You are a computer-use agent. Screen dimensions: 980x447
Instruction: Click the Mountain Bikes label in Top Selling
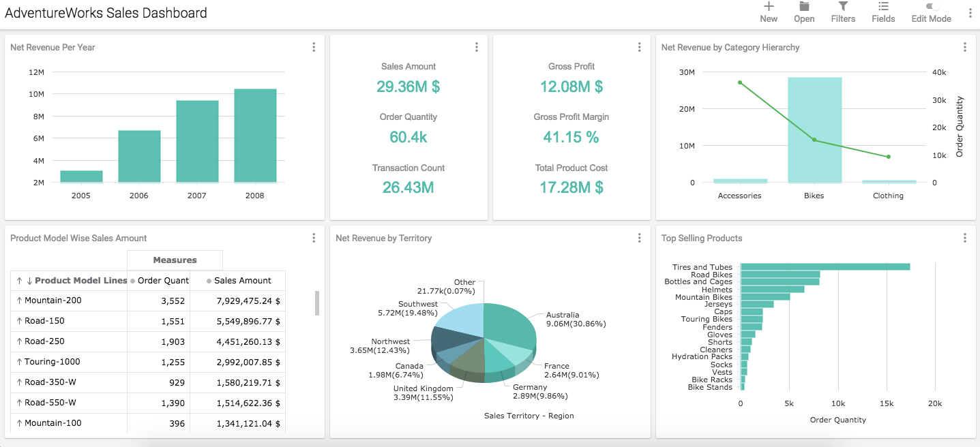[704, 297]
